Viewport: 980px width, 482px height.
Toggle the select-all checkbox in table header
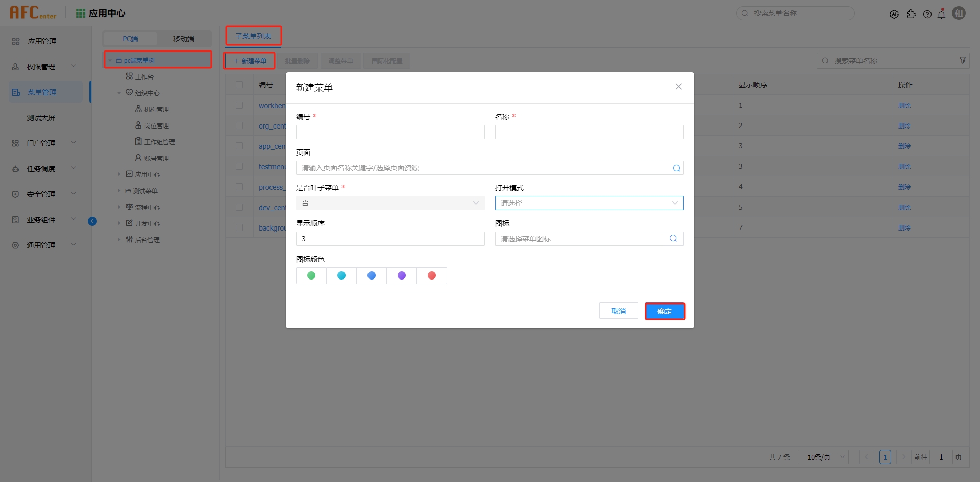240,85
